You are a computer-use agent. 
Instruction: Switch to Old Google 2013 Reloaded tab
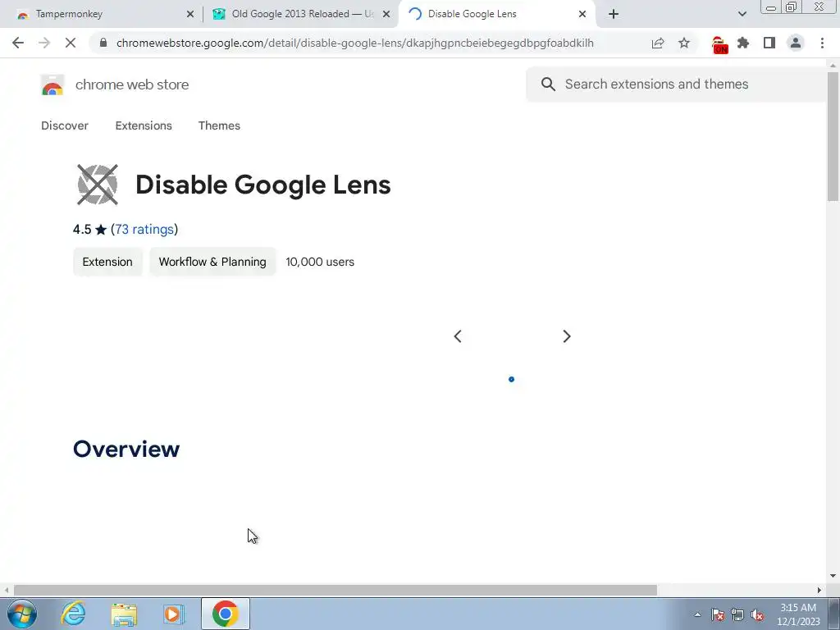pyautogui.click(x=301, y=14)
